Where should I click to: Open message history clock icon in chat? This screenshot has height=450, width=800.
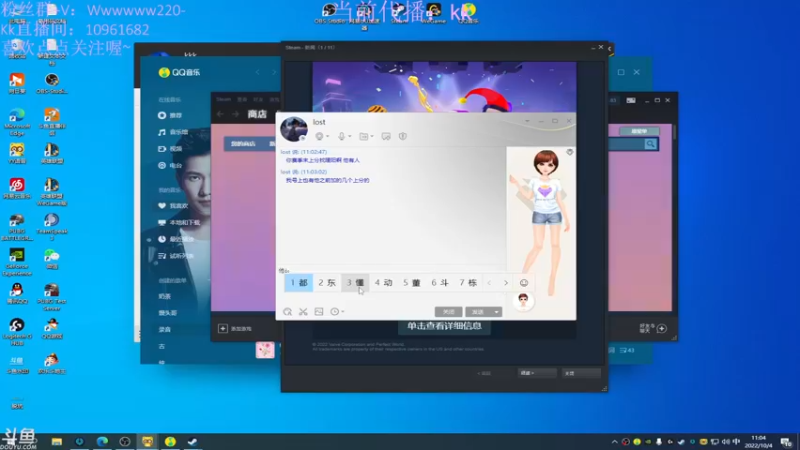[334, 312]
